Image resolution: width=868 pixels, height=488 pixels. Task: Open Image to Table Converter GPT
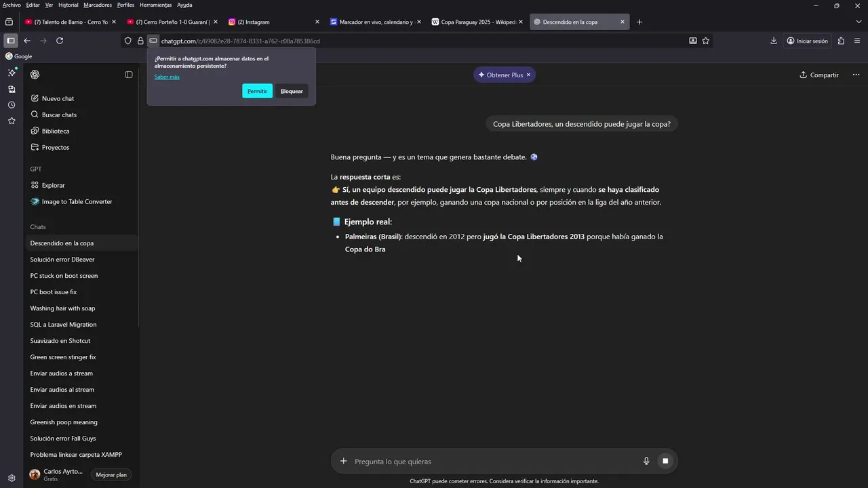pyautogui.click(x=81, y=201)
